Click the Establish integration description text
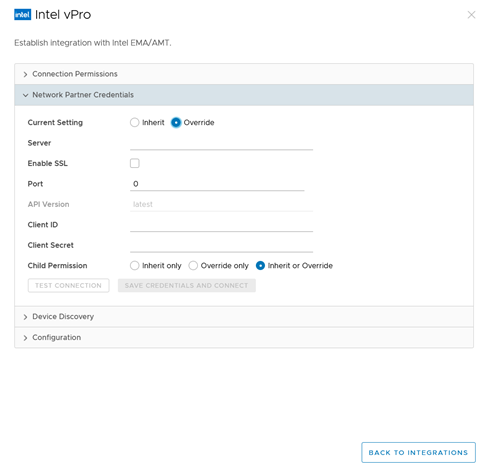Screen dimensions: 483x473 (93, 43)
